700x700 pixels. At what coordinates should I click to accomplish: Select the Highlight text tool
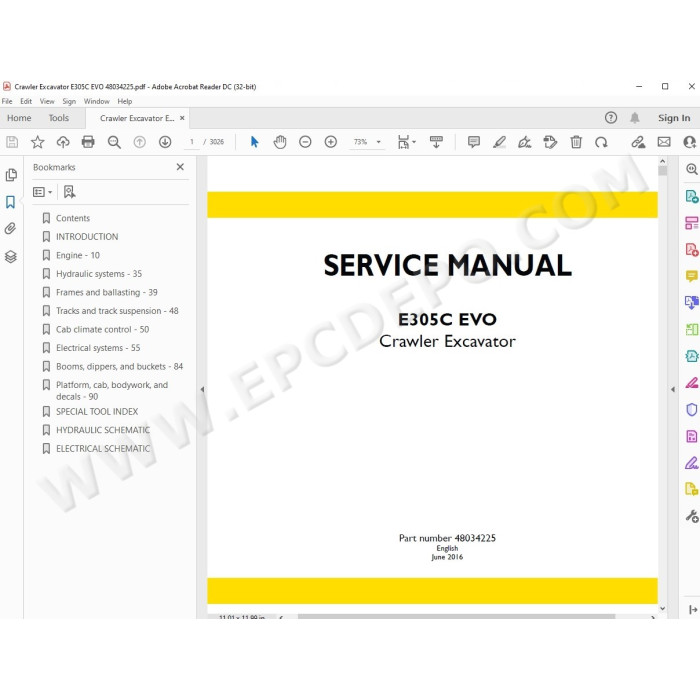[x=499, y=142]
